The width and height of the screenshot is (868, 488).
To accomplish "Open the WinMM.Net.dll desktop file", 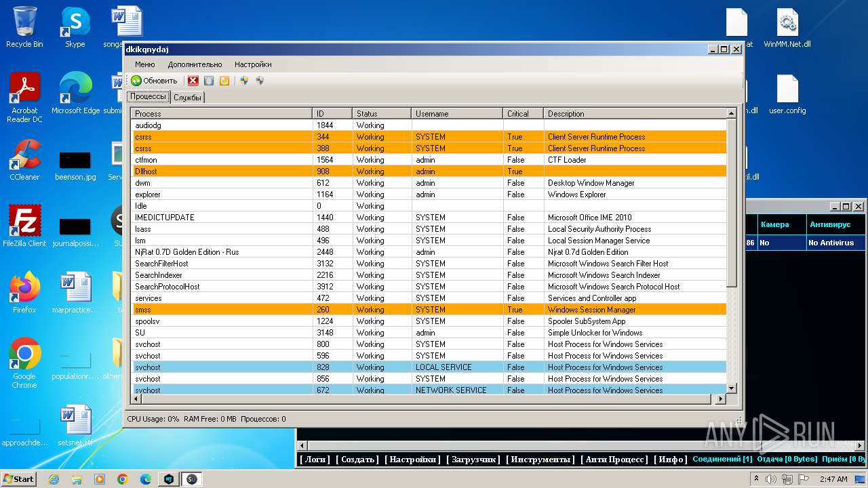I will pyautogui.click(x=787, y=28).
